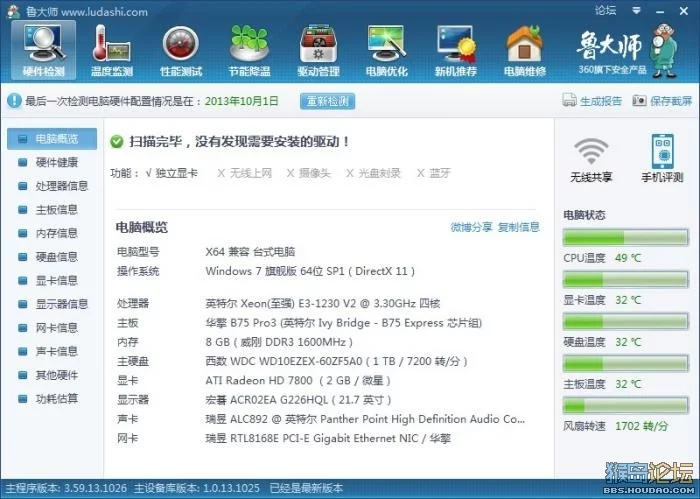This screenshot has width=700, height=499.
Task: Open the title bar dropdown menu arrow
Action: [637, 10]
